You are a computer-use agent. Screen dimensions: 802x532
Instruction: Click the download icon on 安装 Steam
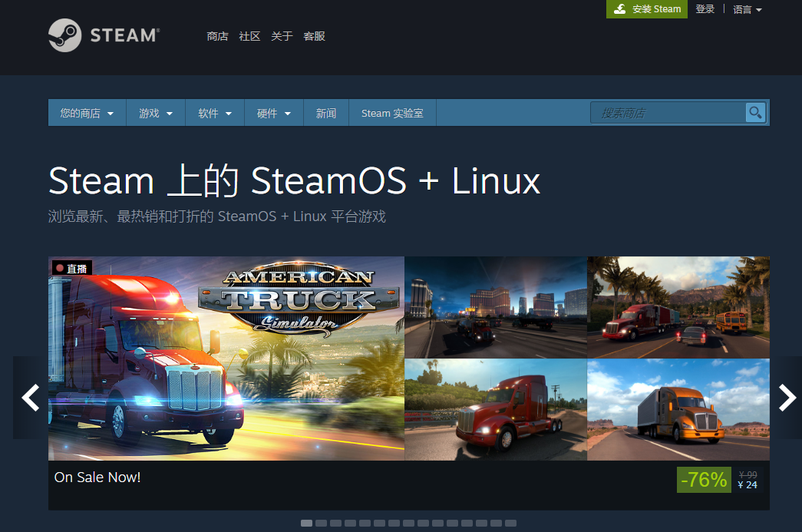coord(620,8)
